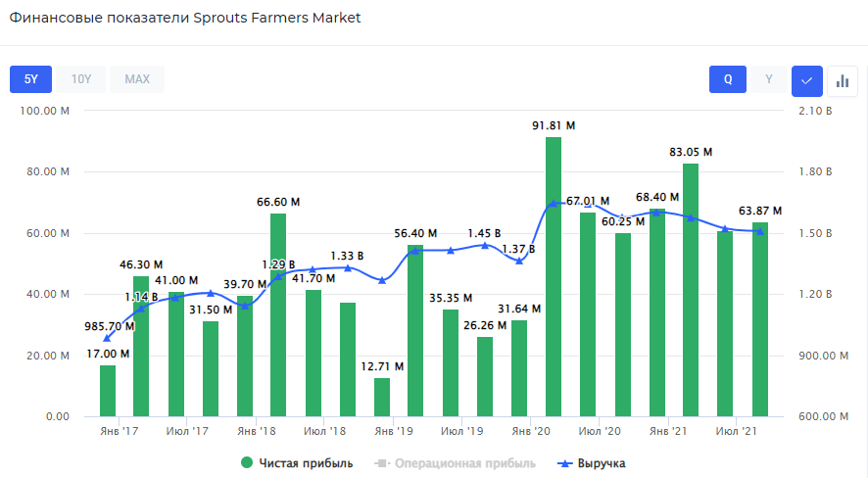Select the 5Y time range
The width and height of the screenshot is (868, 478).
[x=30, y=79]
